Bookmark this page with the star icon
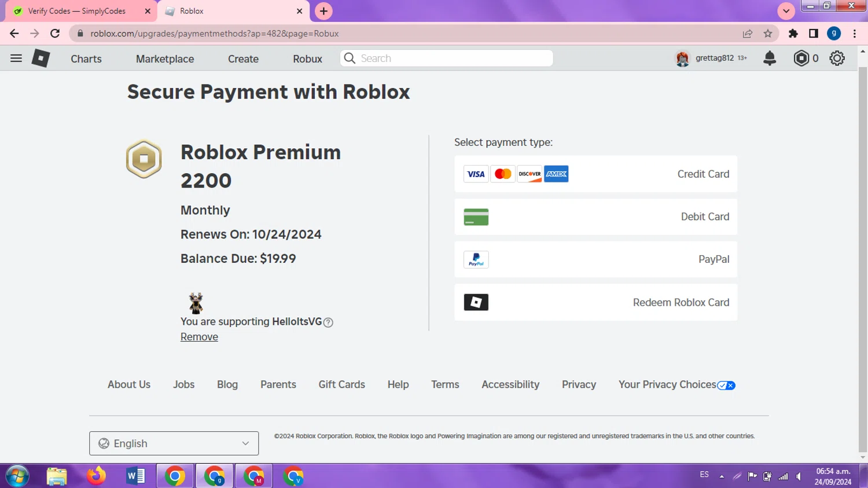 point(768,34)
